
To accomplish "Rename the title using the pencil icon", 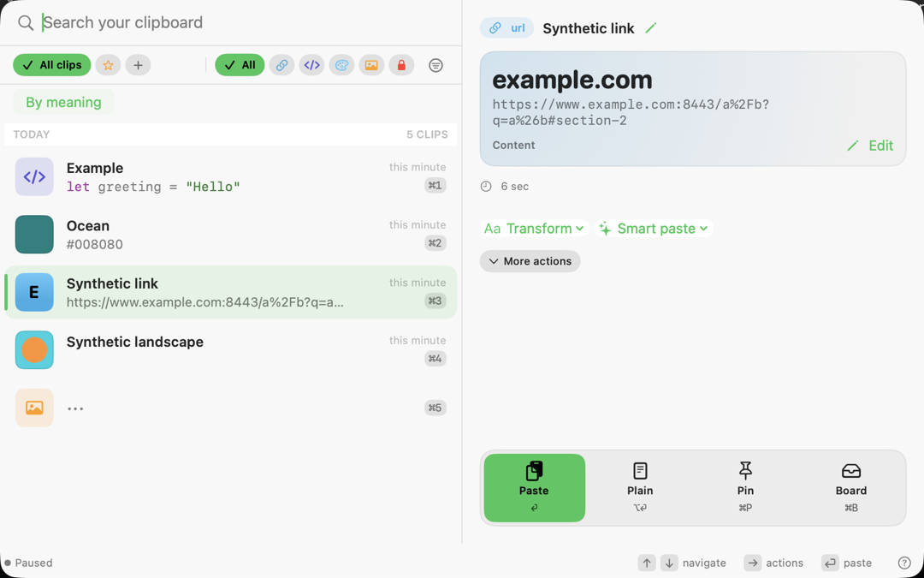I will 650,27.
